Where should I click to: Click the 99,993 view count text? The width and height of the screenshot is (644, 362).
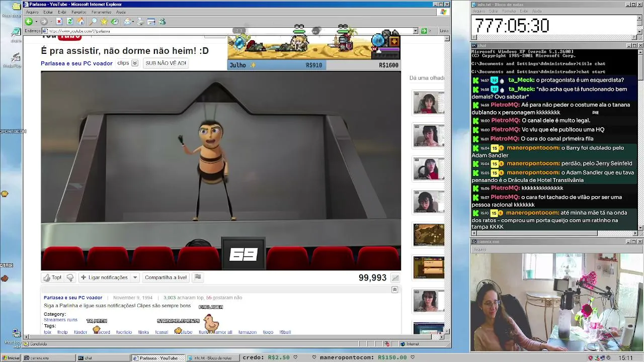point(372,278)
